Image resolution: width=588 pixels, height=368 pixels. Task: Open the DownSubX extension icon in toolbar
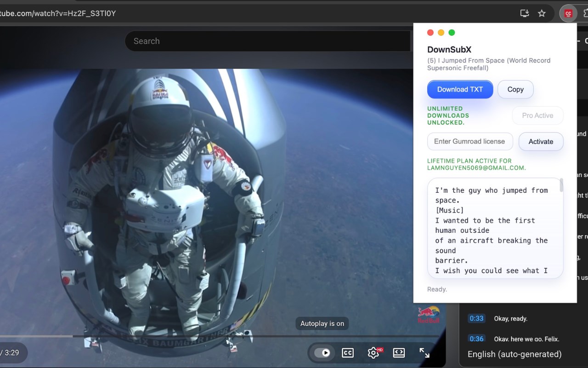(568, 13)
